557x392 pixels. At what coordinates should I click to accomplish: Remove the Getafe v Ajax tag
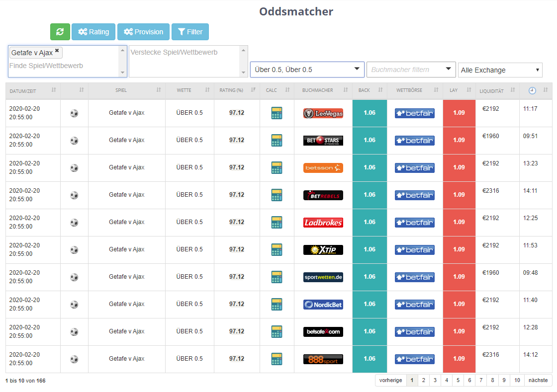point(57,51)
